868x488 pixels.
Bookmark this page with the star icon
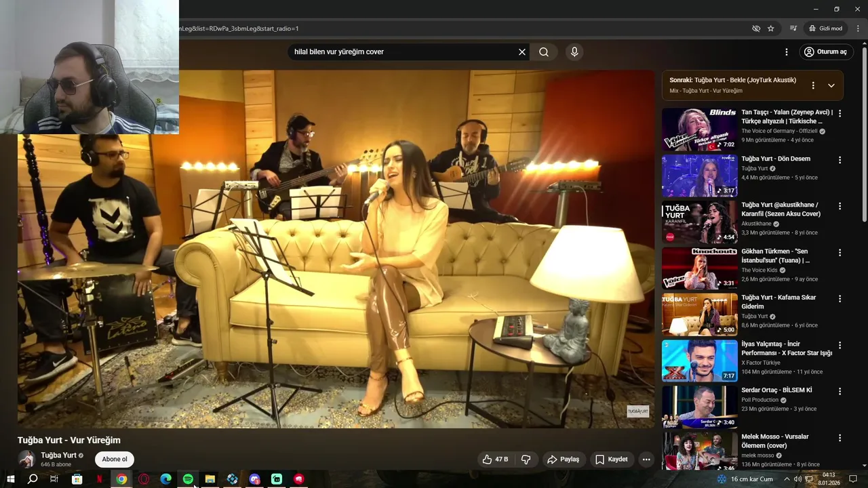point(771,28)
